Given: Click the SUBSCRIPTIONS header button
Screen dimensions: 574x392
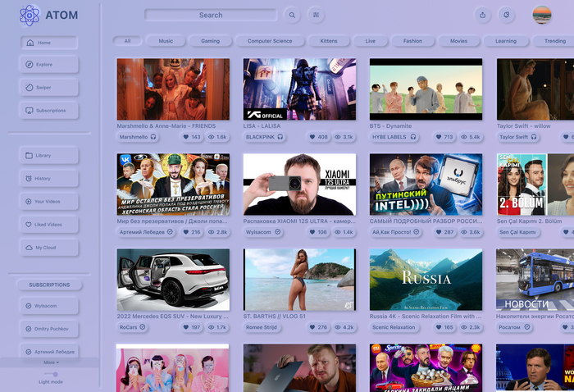Looking at the screenshot, I should [x=49, y=285].
